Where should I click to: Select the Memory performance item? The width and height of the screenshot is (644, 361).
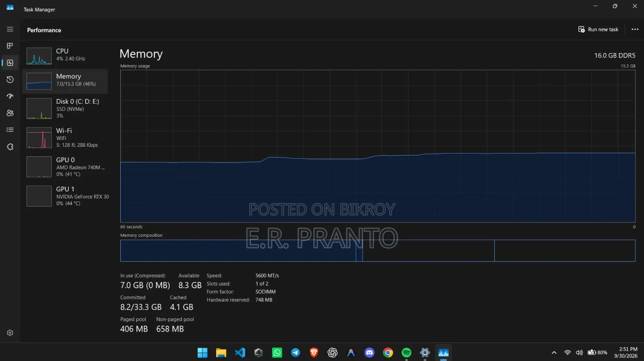pos(65,81)
